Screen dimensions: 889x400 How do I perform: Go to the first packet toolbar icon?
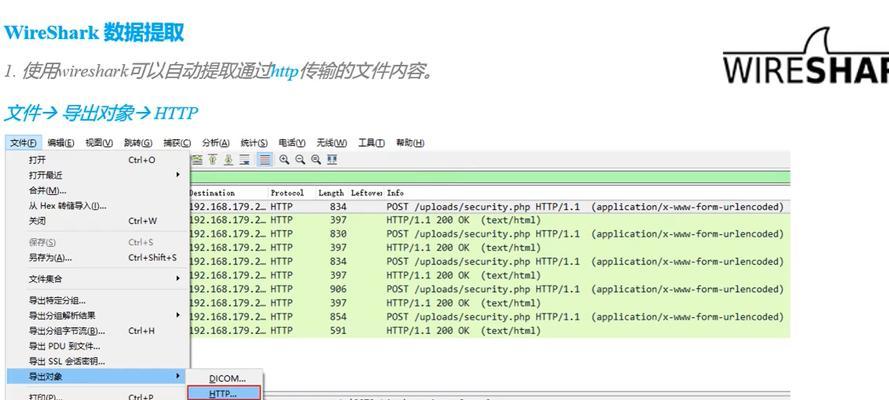coord(213,160)
